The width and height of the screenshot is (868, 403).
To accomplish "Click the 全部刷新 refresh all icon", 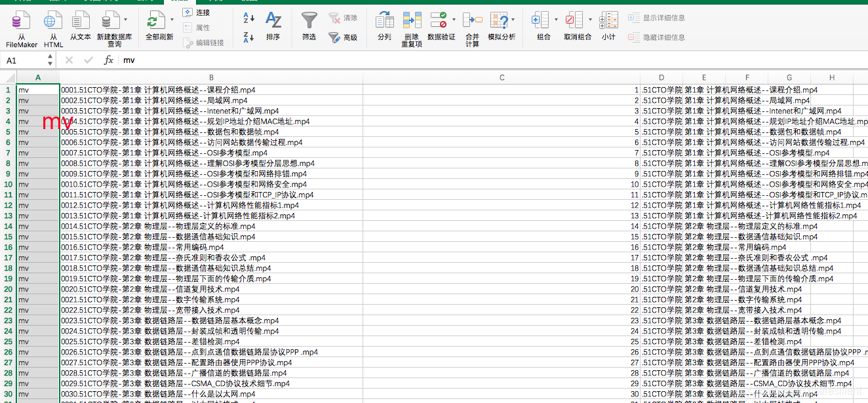I will click(x=156, y=20).
